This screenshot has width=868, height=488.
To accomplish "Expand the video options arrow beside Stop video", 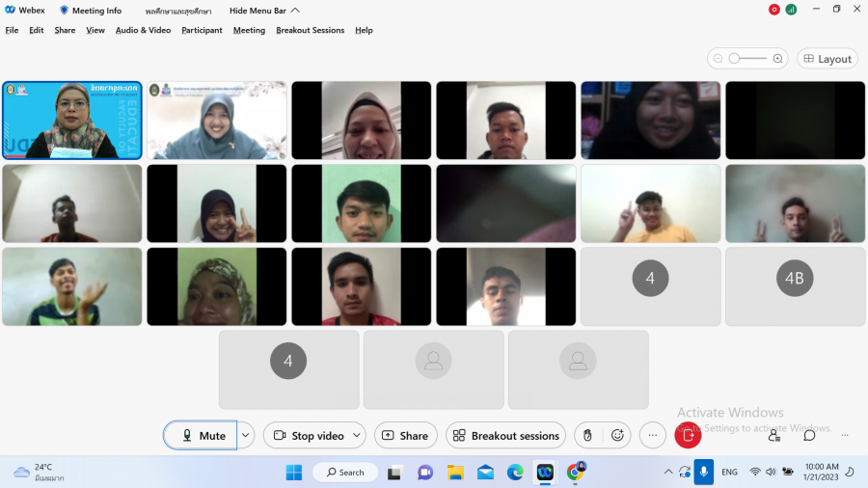I will (x=357, y=436).
